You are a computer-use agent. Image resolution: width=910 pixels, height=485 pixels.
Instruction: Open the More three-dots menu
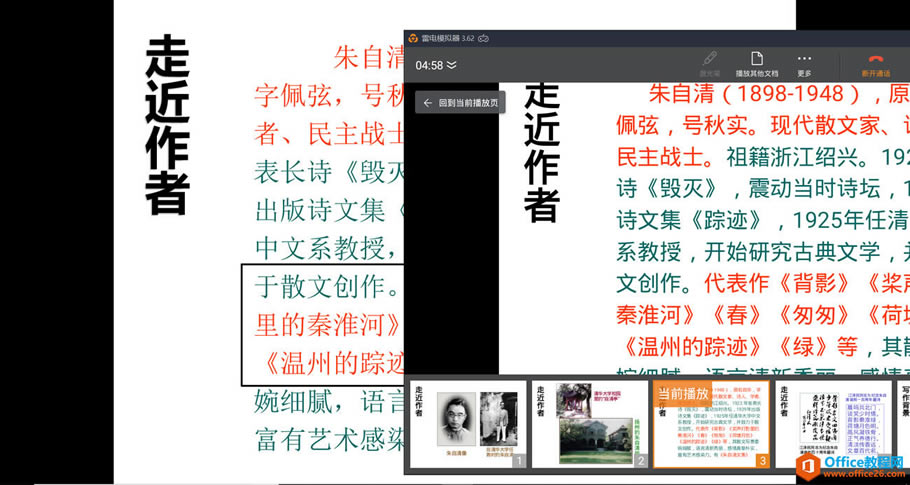804,59
